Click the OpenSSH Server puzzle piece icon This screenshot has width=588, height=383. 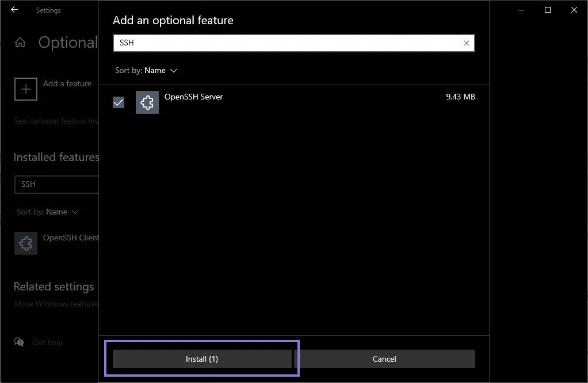tap(147, 102)
